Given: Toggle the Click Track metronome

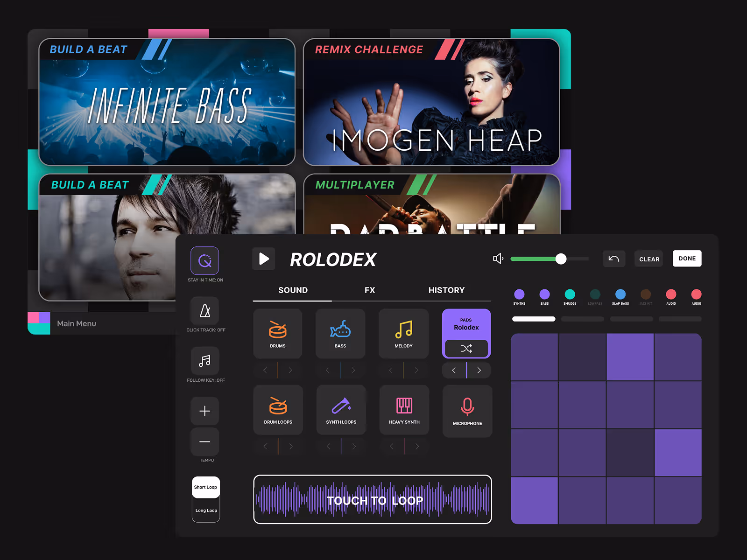Looking at the screenshot, I should pyautogui.click(x=204, y=311).
